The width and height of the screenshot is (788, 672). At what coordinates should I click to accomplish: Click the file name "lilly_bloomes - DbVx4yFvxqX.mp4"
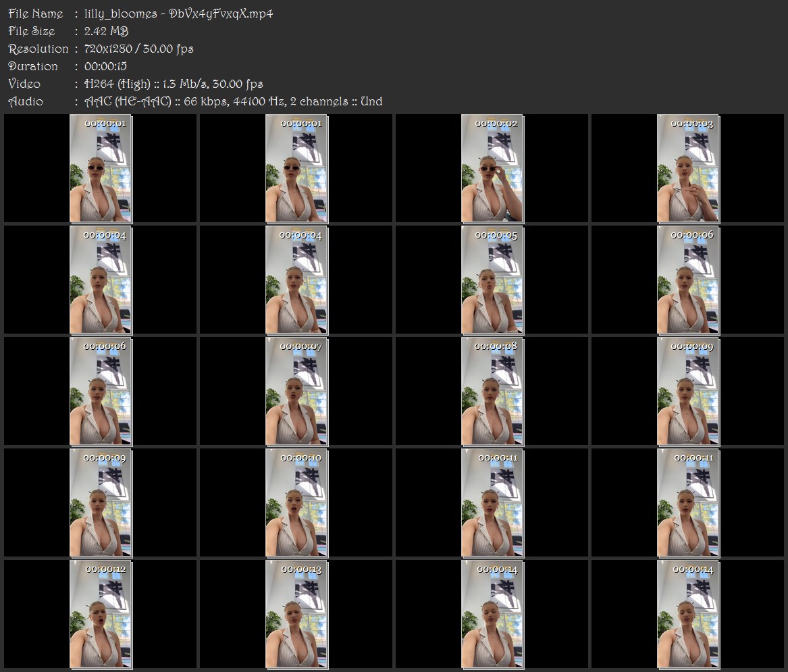(178, 14)
